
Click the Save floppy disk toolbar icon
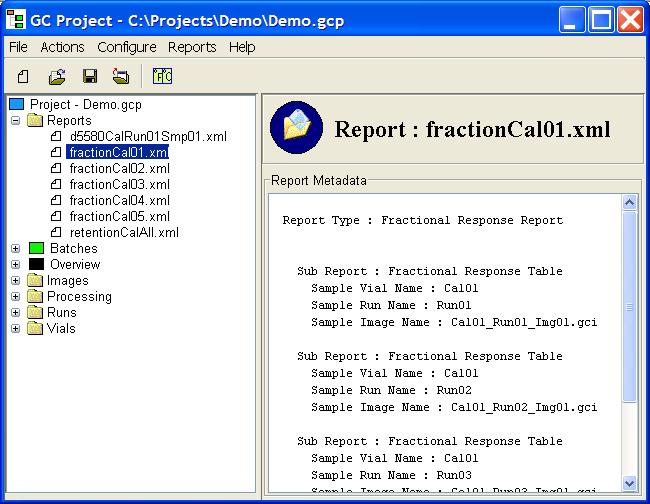90,76
